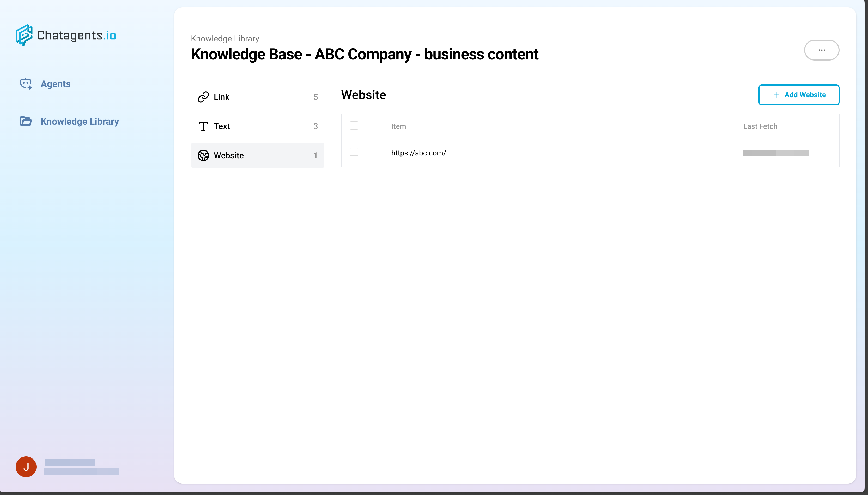Click the J user avatar

(26, 466)
